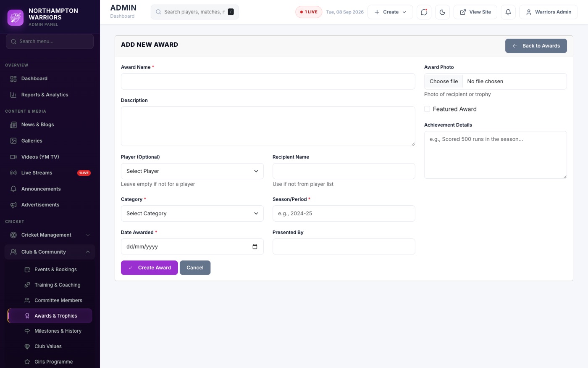Click the Club & Community people icon

[x=13, y=252]
